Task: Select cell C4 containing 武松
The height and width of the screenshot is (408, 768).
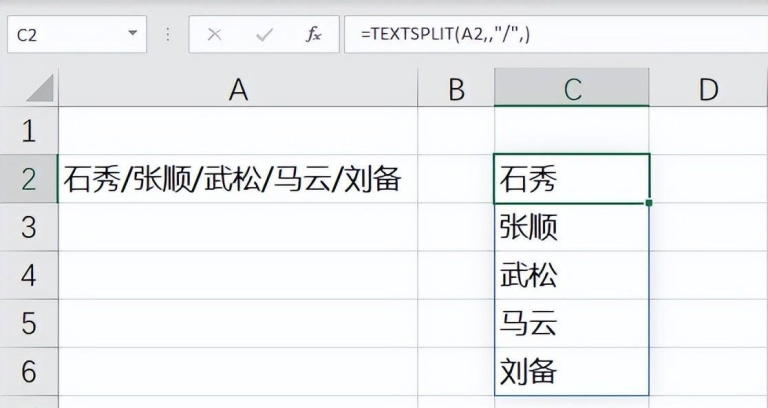Action: point(572,276)
